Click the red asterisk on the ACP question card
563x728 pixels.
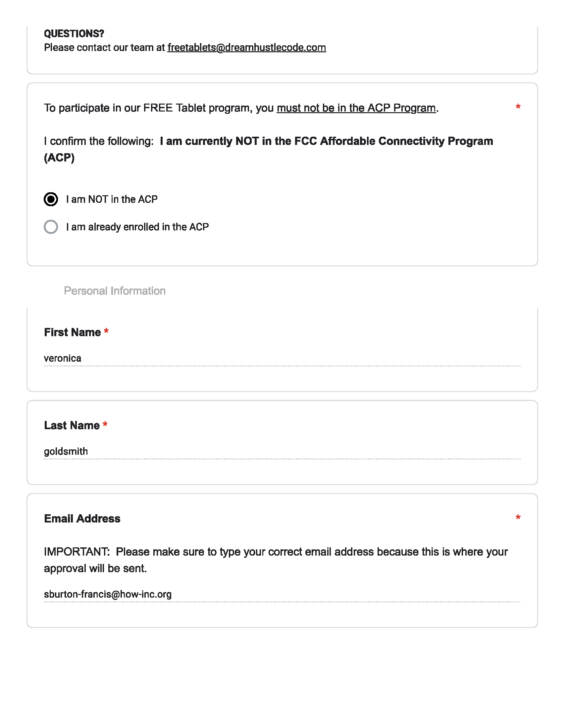518,107
